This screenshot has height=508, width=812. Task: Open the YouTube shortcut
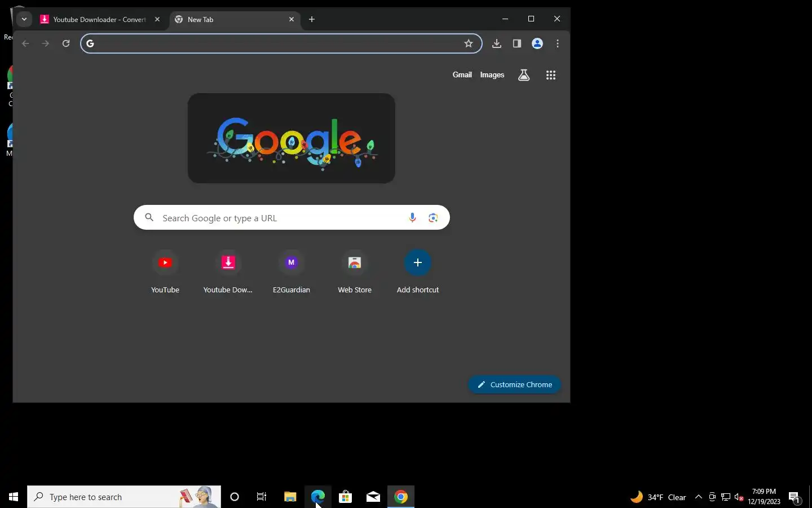tap(165, 272)
